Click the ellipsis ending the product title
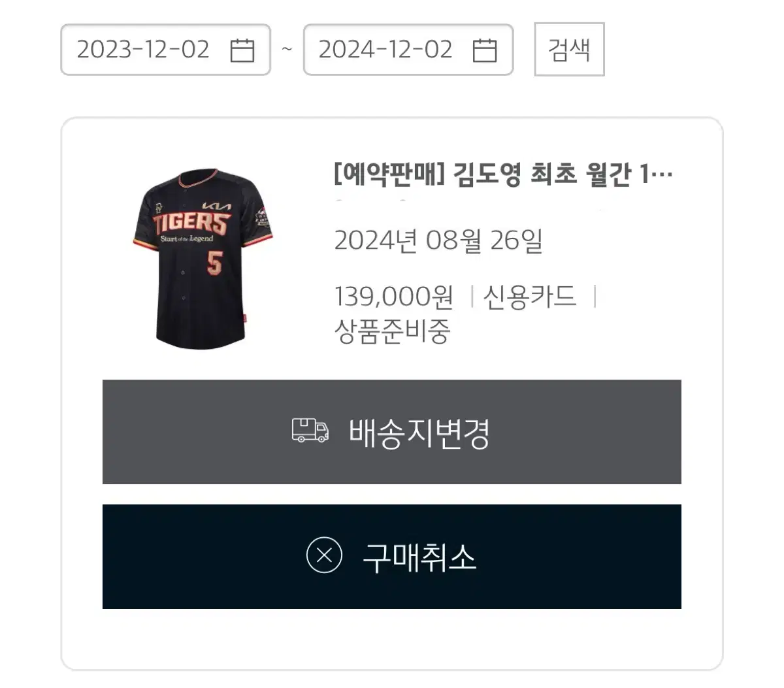 [x=662, y=176]
